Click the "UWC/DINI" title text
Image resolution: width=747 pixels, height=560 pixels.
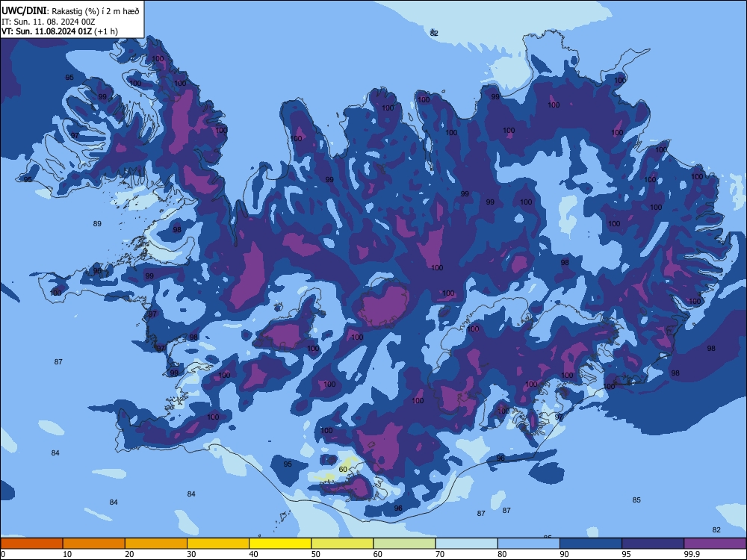(x=24, y=11)
